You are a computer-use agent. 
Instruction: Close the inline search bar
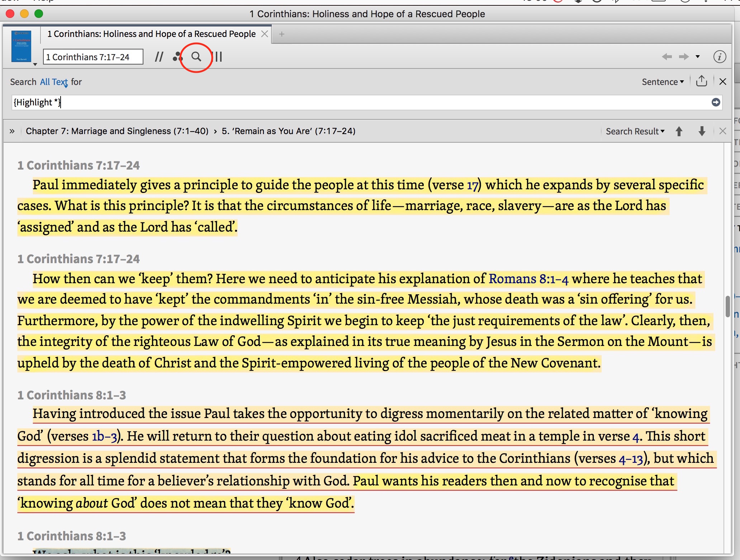[723, 82]
